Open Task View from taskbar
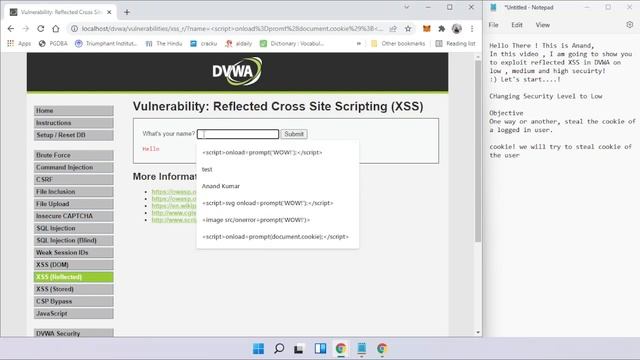Screen dimensions: 640x360 click(x=299, y=349)
